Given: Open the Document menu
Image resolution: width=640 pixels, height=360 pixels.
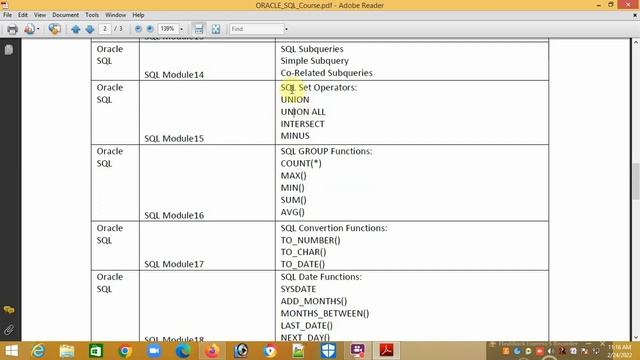Looking at the screenshot, I should tap(65, 15).
